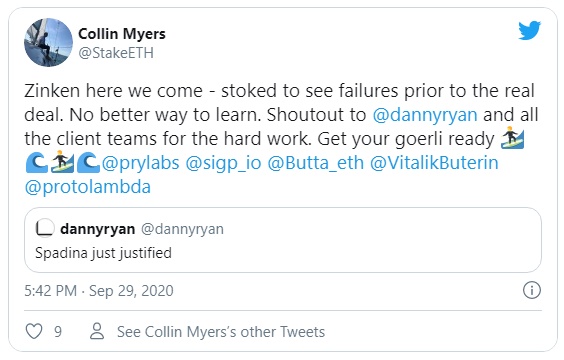Open Collin Myers profile picture

point(48,42)
